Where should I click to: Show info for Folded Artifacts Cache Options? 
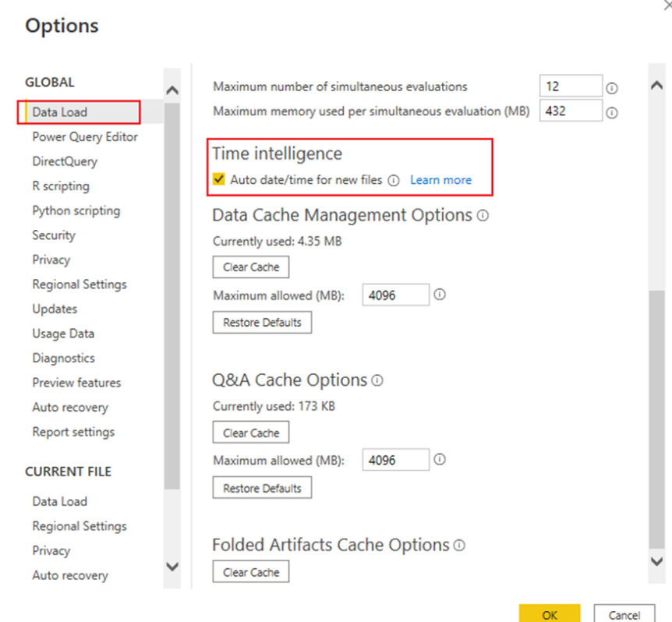click(x=459, y=545)
